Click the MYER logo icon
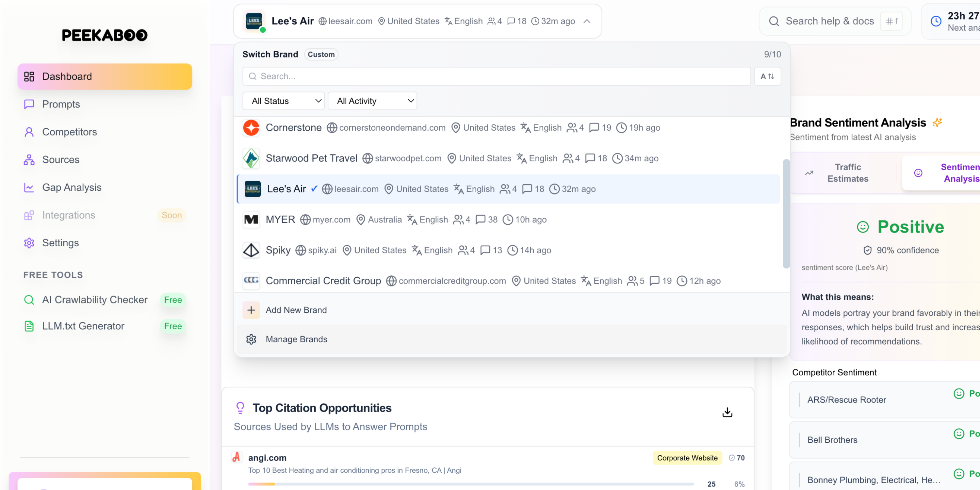 pos(251,220)
